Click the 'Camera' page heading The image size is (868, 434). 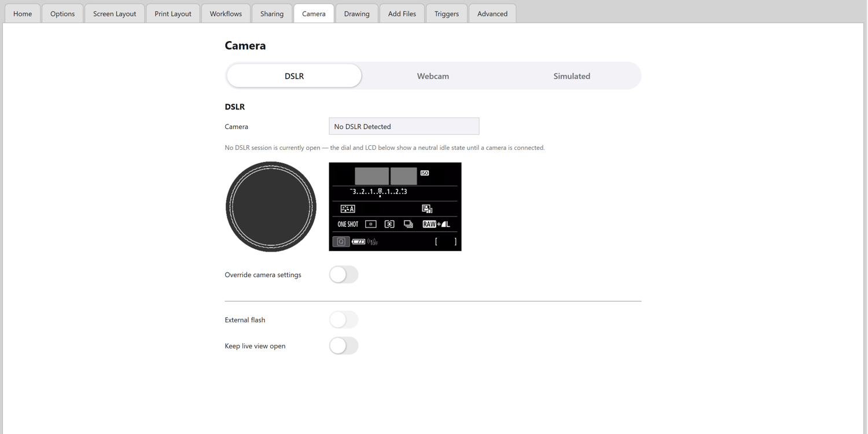pos(245,45)
